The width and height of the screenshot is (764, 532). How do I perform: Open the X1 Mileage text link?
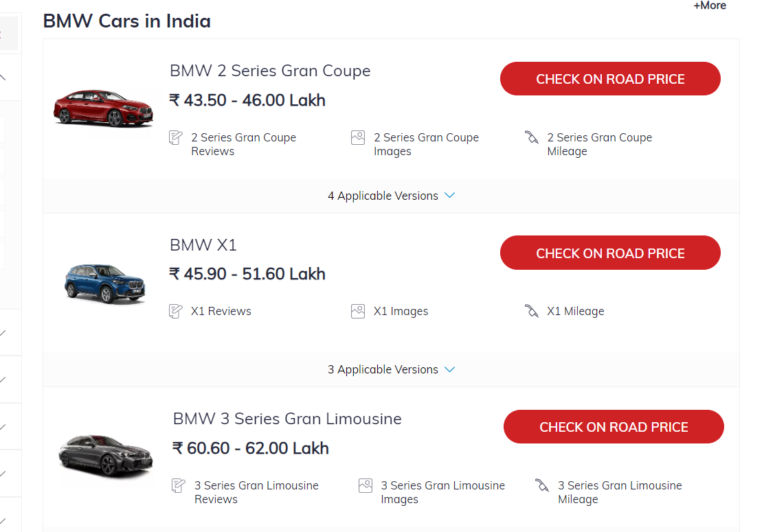pos(575,311)
